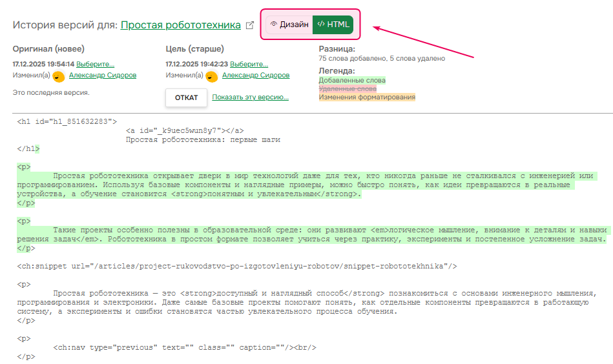
Task: Open Александр Сидоров profile under Цель
Action: 256,75
